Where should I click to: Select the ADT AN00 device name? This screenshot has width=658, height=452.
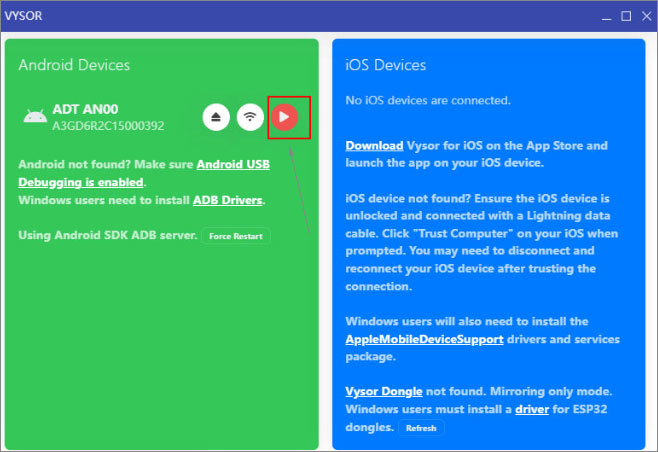point(85,109)
